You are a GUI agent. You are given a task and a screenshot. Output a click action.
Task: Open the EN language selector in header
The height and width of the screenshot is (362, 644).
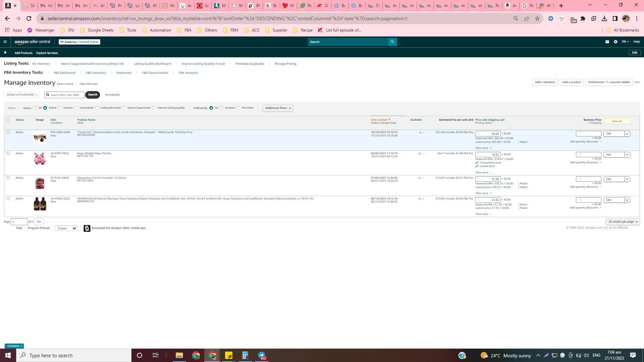tap(625, 42)
